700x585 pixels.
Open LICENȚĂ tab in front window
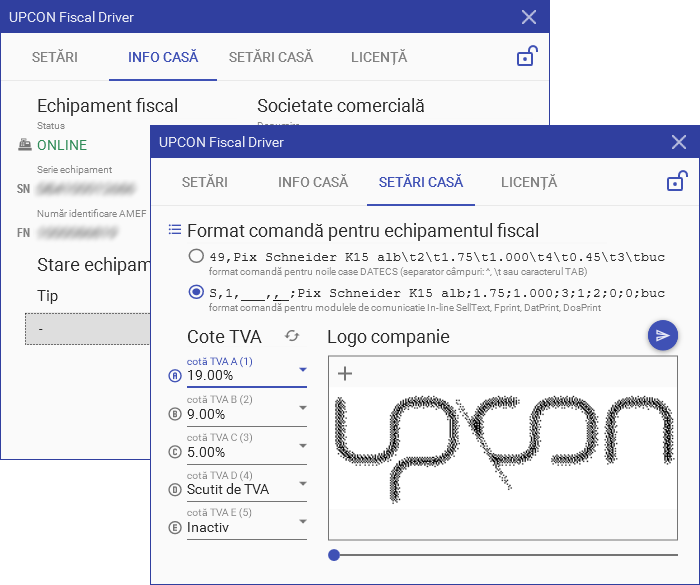[x=529, y=182]
